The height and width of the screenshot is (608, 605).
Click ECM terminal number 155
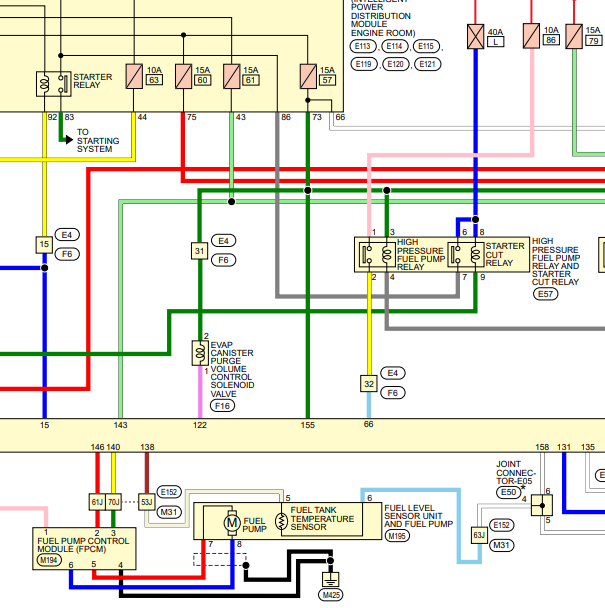[x=308, y=425]
